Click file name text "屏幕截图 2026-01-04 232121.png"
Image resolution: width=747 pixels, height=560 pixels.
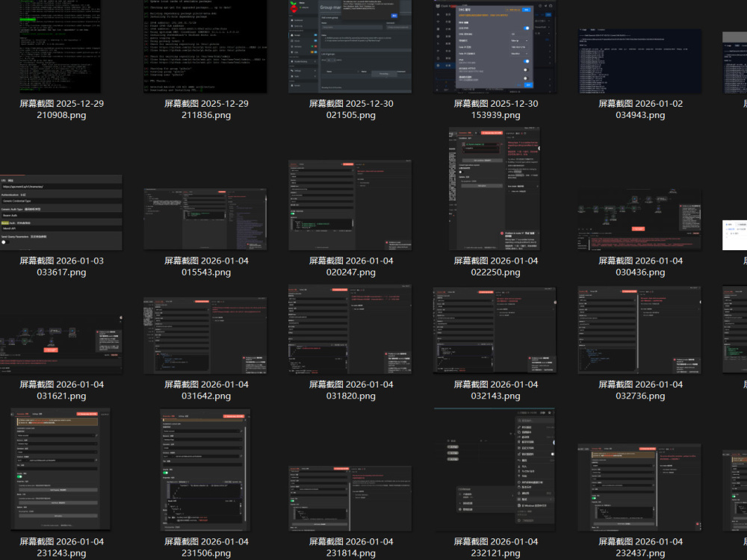(496, 547)
